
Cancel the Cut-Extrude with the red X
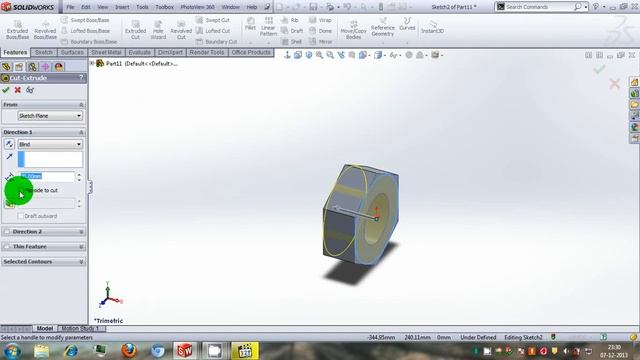coord(18,90)
